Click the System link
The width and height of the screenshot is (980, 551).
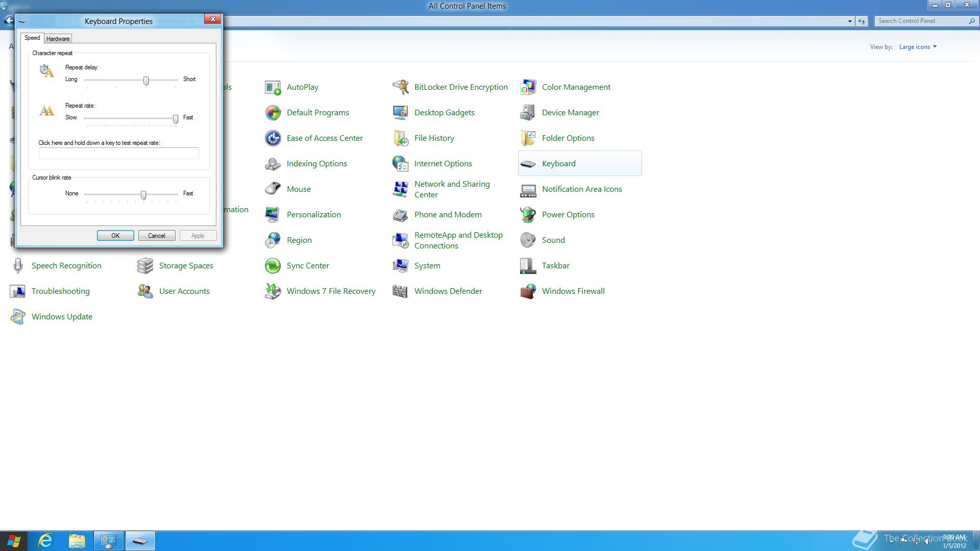pos(427,266)
